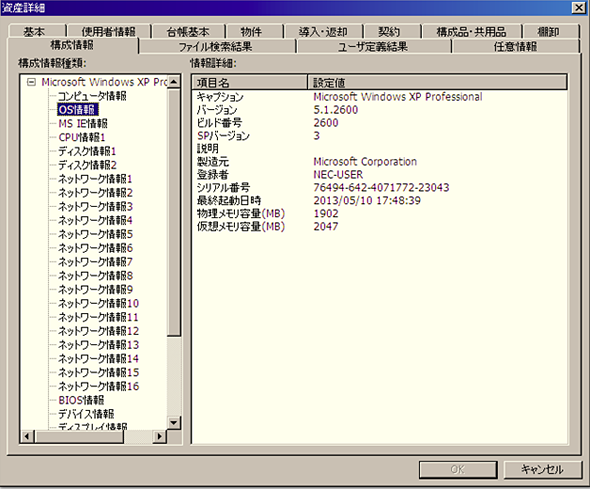Screen dimensions: 590x489
Task: Switch to the 棚卸 tab
Action: click(x=548, y=32)
